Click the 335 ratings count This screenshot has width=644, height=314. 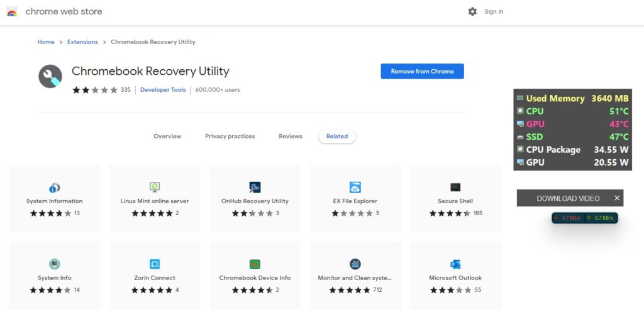tap(126, 89)
